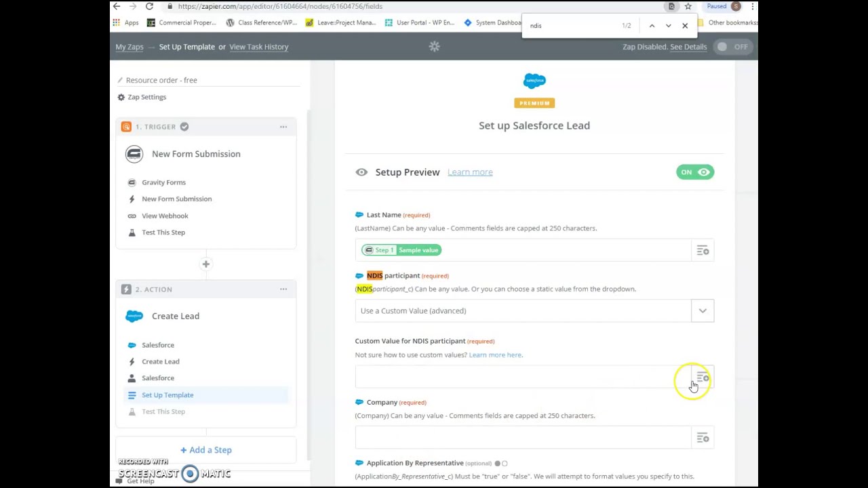
Task: Open trigger Test This Step
Action: (x=163, y=232)
